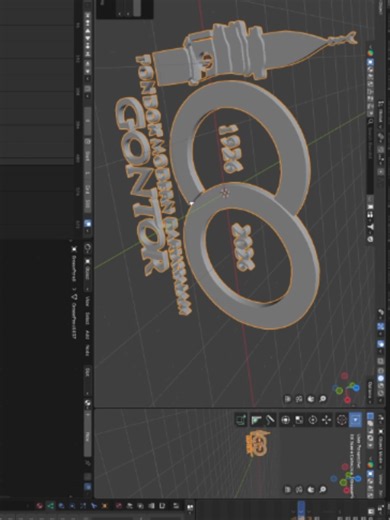Select the Add Cube tool in small viewport
The image size is (390, 520).
click(x=241, y=420)
